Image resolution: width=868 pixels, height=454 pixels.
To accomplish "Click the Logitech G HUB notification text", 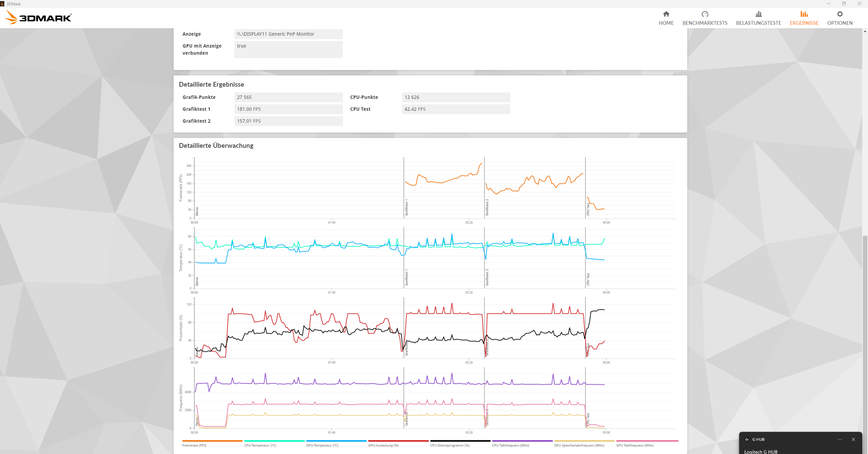I will (761, 451).
